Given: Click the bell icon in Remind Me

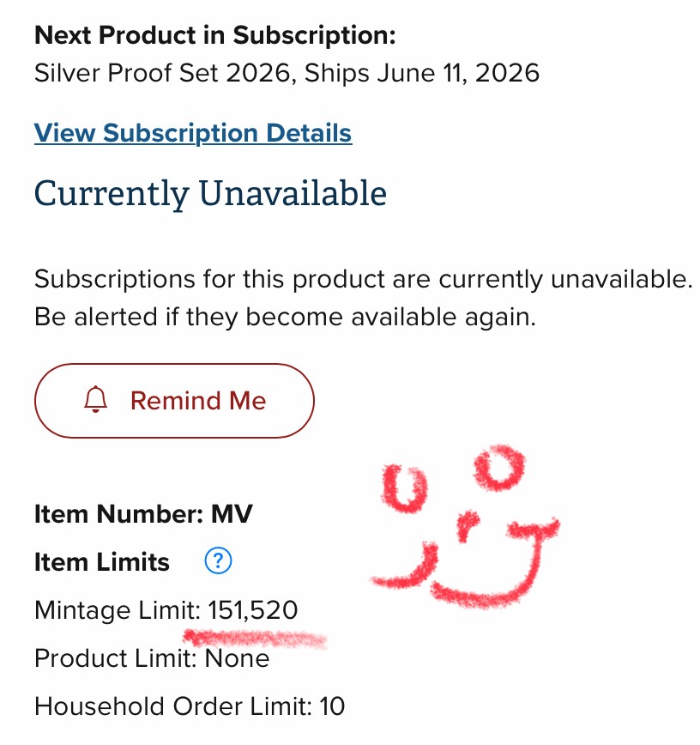Looking at the screenshot, I should coord(96,400).
